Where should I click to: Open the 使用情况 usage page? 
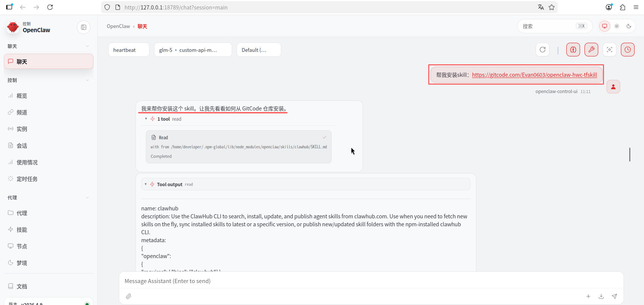tap(48, 162)
